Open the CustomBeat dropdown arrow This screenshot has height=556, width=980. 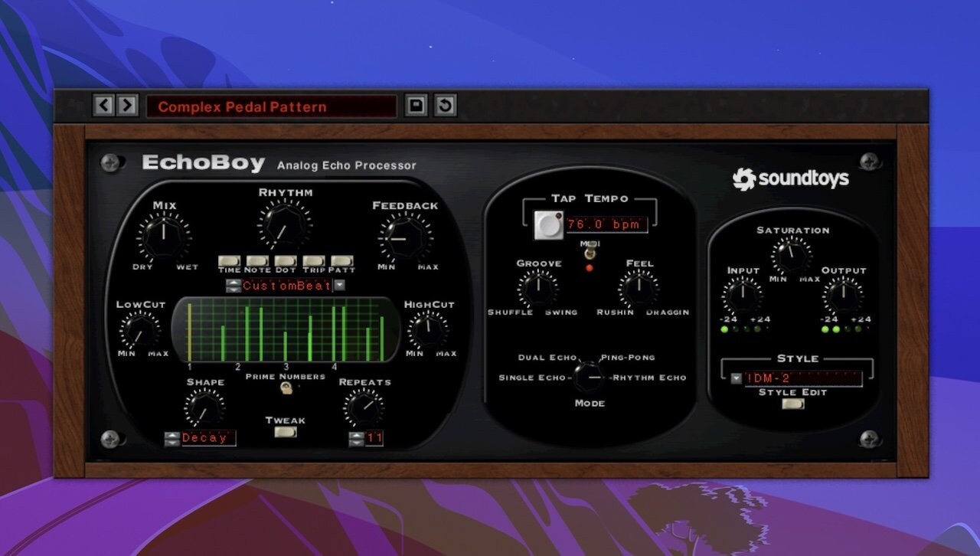pos(339,286)
